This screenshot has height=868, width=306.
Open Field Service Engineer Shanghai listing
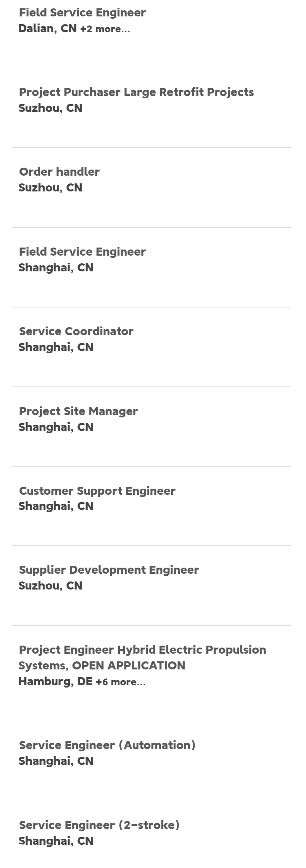[82, 251]
